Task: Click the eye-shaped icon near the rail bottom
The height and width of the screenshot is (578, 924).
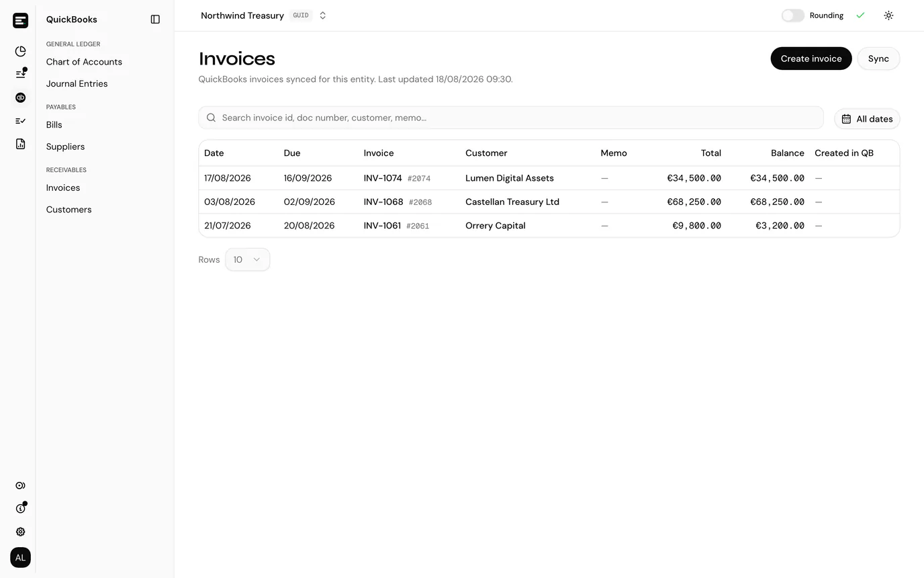Action: pos(20,485)
